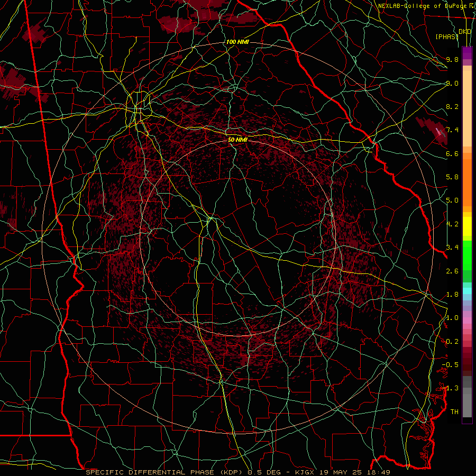
Task: Click the "3.4" legend value
Action: click(x=452, y=248)
